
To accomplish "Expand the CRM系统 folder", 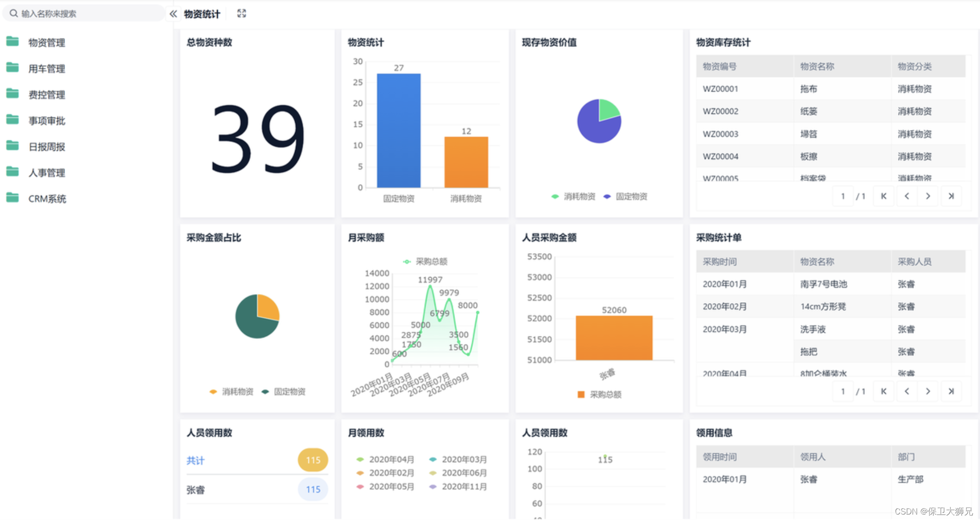I will [x=47, y=199].
